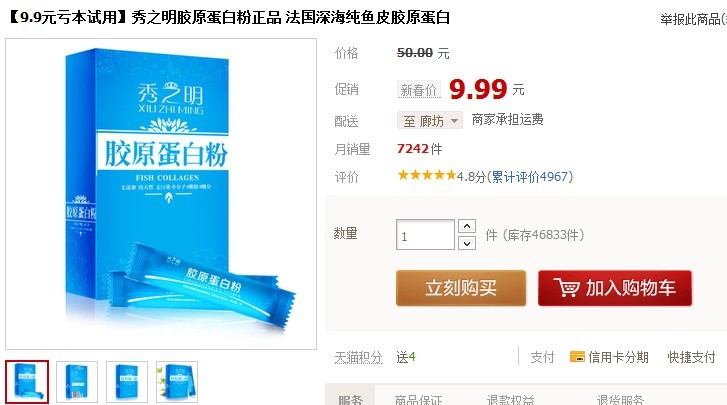Click the 信用卡分期 payment option

click(618, 357)
